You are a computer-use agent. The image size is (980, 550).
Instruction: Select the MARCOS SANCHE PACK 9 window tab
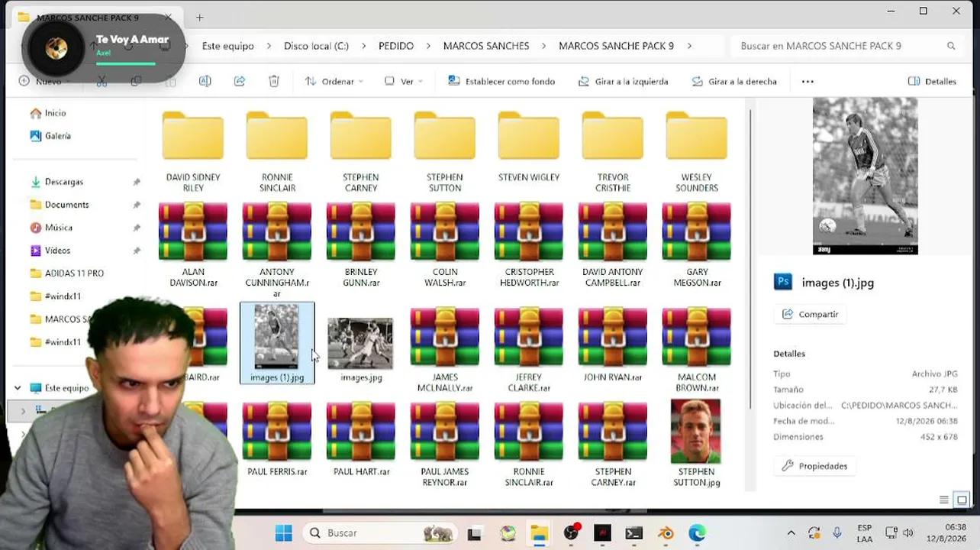[95, 17]
